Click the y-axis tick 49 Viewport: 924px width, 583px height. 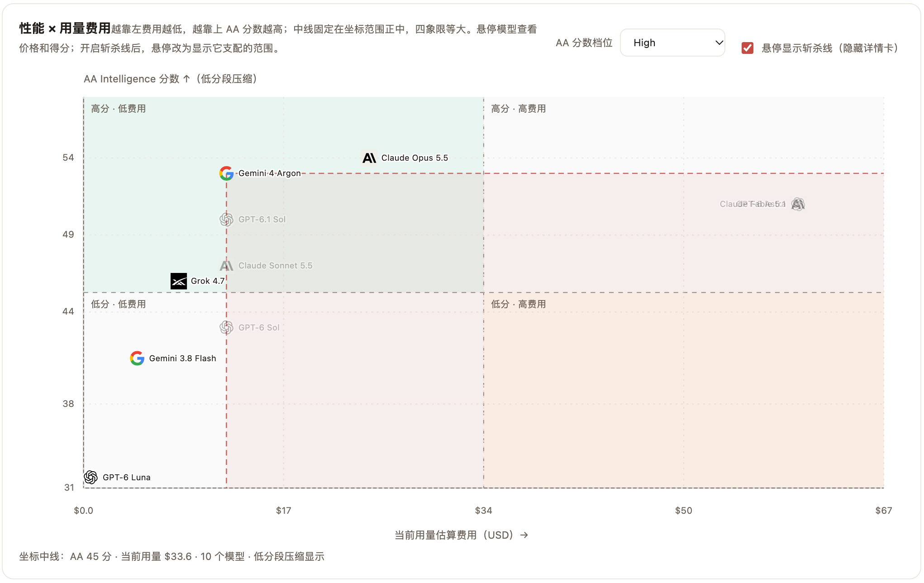(68, 234)
